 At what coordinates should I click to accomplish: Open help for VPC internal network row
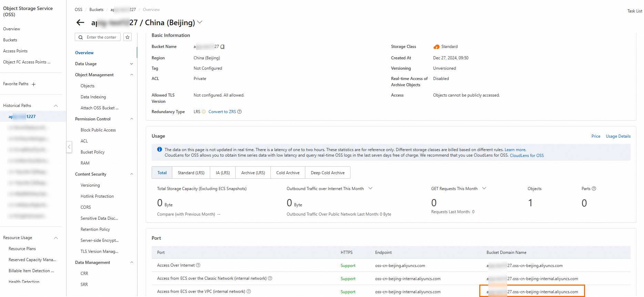[x=249, y=291]
